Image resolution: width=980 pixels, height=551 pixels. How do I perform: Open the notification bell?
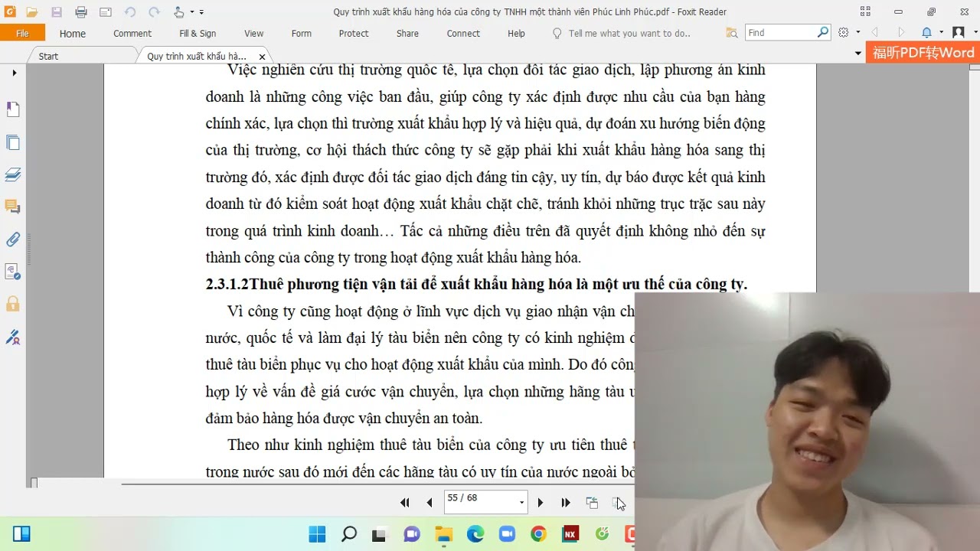(926, 32)
